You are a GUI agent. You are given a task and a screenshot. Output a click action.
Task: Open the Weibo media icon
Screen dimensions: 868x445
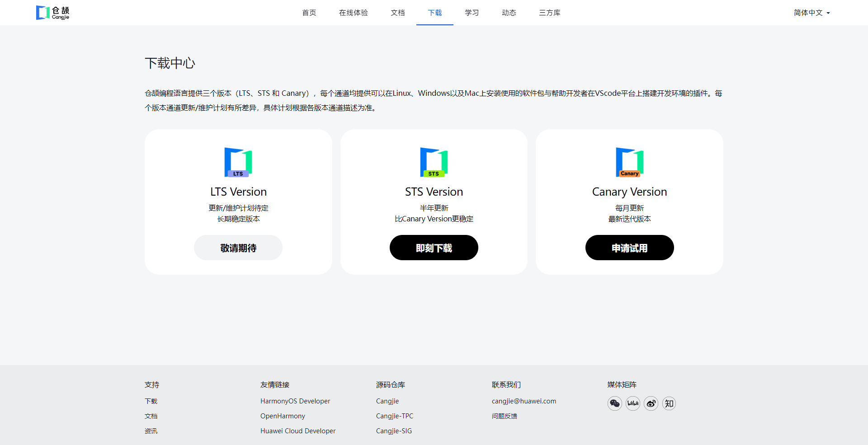pyautogui.click(x=651, y=403)
